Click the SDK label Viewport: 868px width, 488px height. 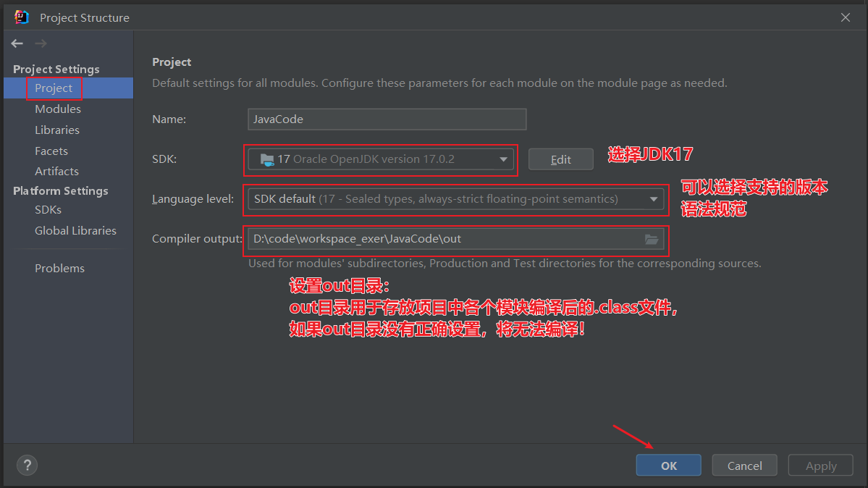[x=164, y=159]
